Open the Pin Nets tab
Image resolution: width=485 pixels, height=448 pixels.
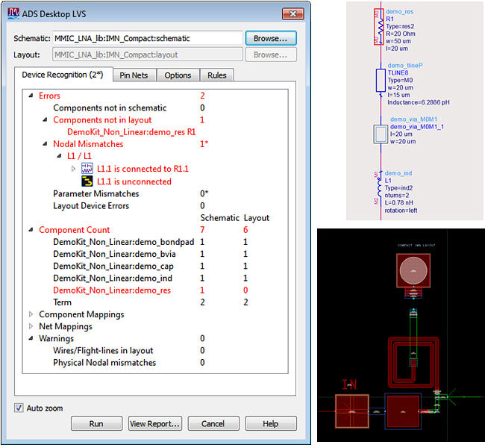pos(134,75)
